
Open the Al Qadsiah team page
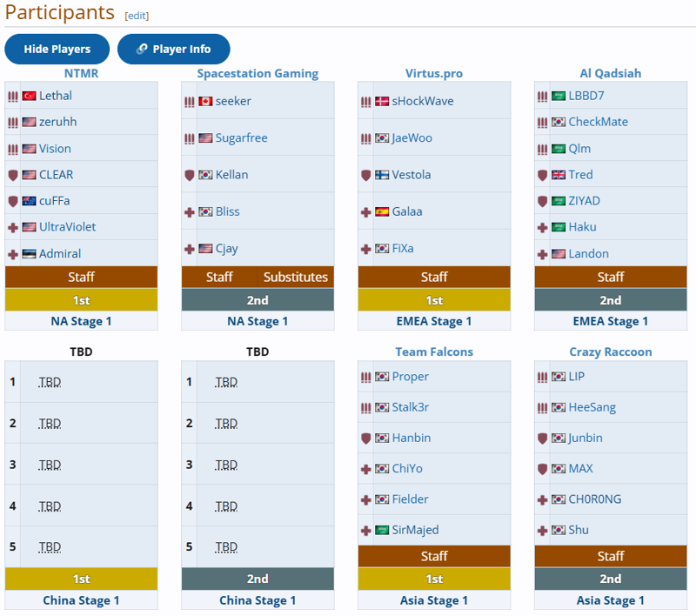tap(611, 73)
